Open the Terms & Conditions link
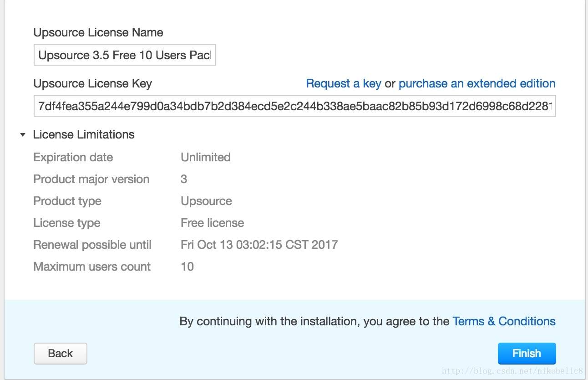The image size is (588, 380). (x=504, y=321)
